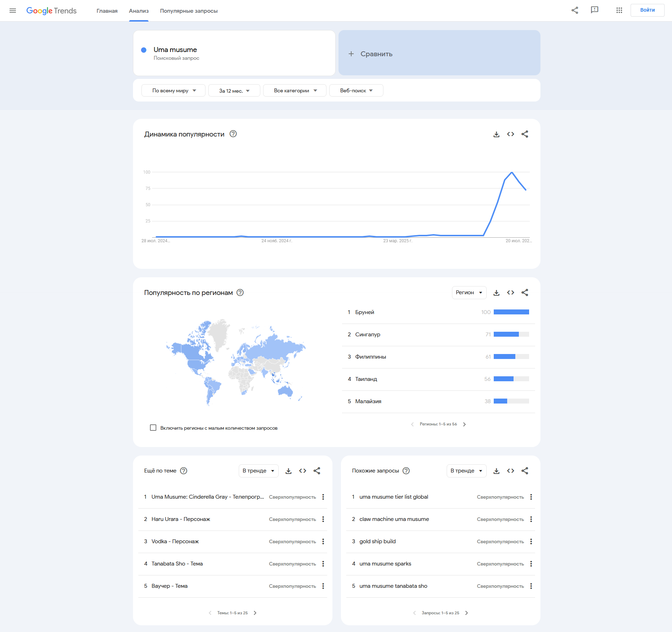Share the Ещё по теме widget
Screen dimensions: 672x632
pyautogui.click(x=317, y=471)
